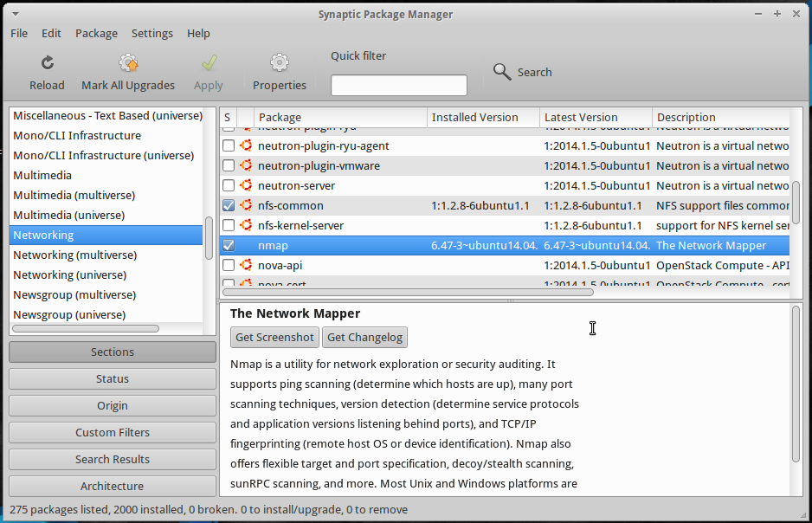Select the nova-api package name
Screen dimensions: 812x523
tap(280, 265)
